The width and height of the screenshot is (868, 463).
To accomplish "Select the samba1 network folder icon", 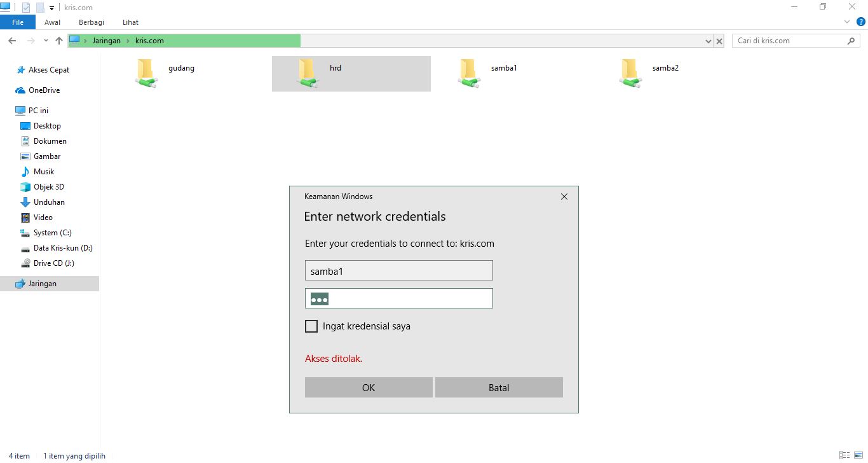I will pyautogui.click(x=468, y=73).
